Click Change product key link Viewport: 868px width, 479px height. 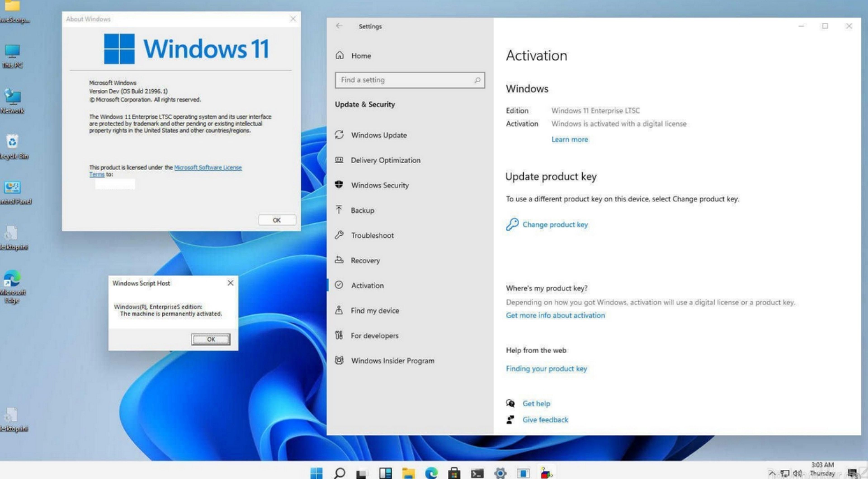tap(555, 224)
